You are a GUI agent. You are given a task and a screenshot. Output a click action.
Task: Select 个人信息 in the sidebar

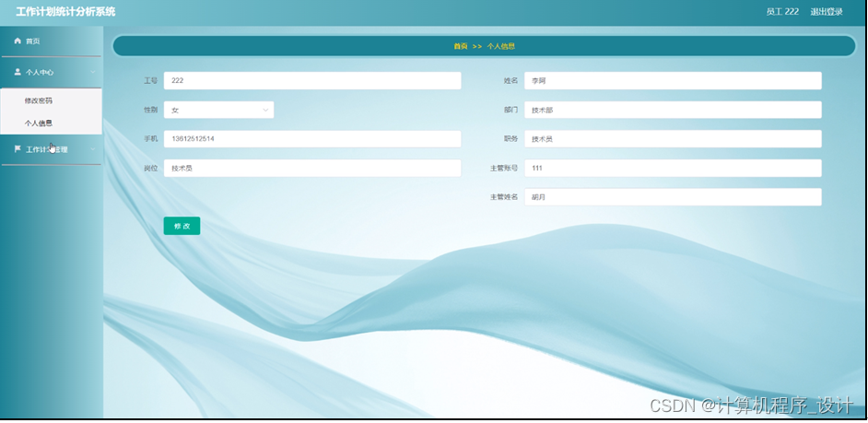[39, 123]
